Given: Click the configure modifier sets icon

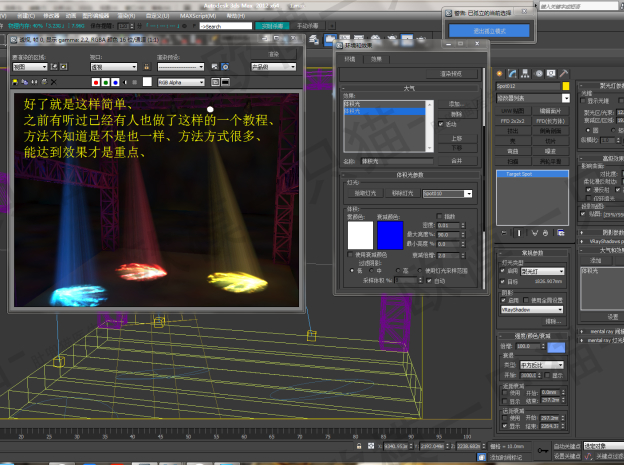Looking at the screenshot, I should pos(561,233).
